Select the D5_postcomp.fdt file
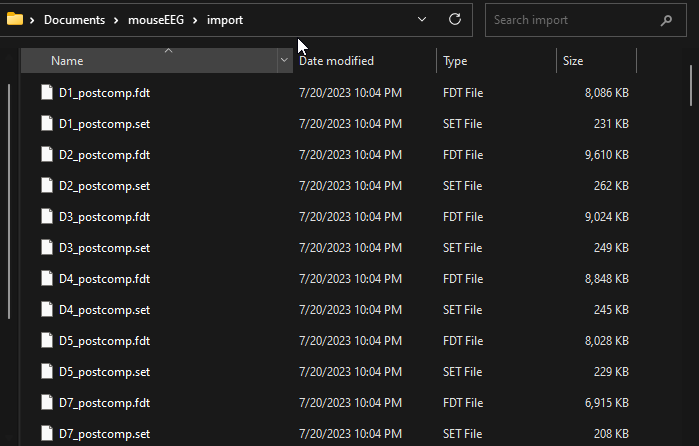 104,341
